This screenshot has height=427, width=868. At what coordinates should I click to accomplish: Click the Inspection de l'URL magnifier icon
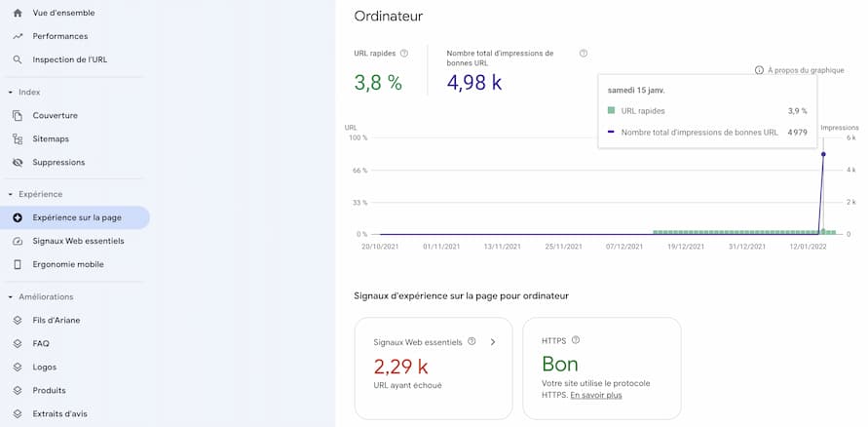point(18,59)
